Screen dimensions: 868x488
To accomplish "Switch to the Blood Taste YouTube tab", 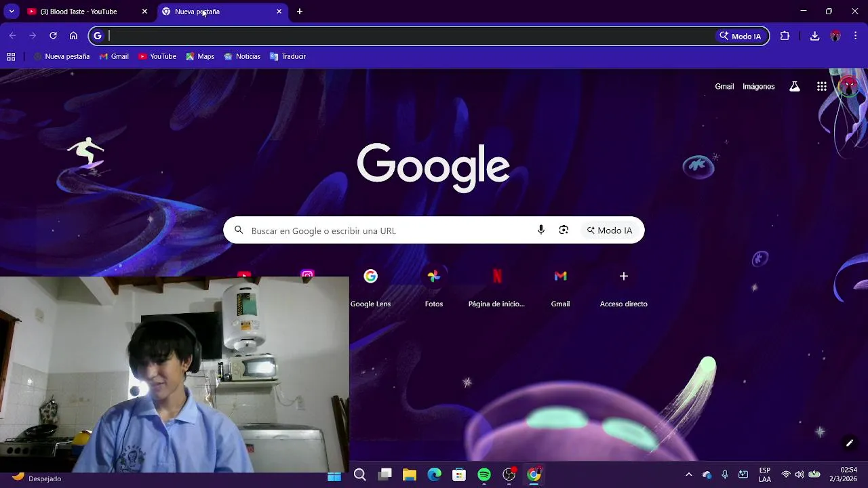I will (79, 12).
